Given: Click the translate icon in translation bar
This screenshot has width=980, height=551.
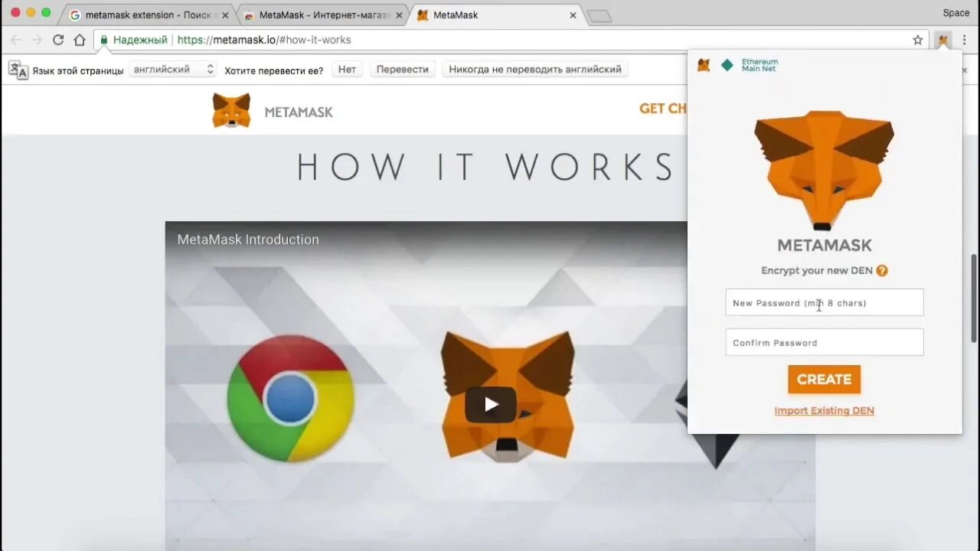Looking at the screenshot, I should coord(18,70).
